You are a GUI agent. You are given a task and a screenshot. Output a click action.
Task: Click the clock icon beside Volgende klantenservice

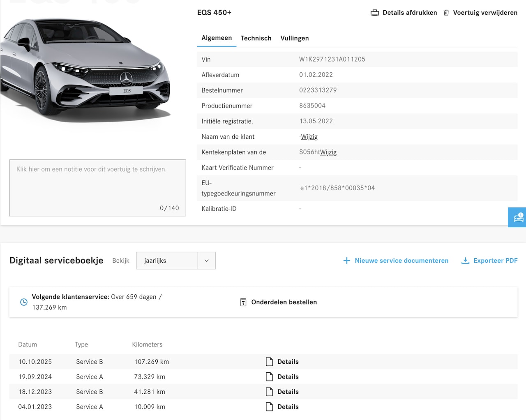(24, 302)
